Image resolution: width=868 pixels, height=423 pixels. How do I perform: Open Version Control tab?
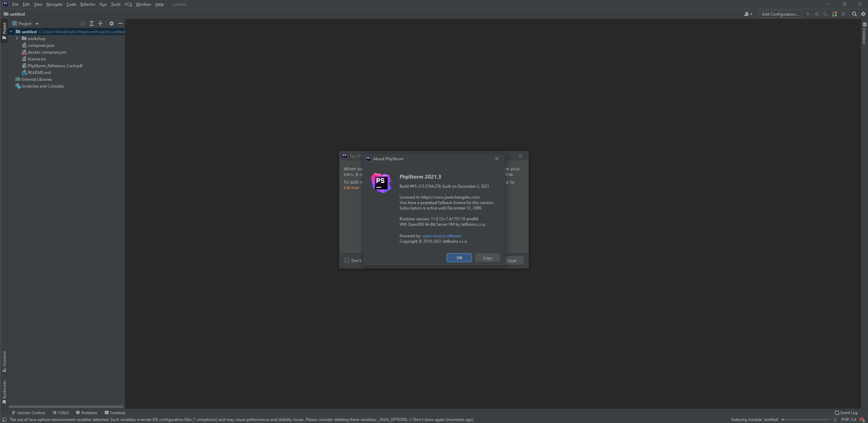click(x=28, y=413)
